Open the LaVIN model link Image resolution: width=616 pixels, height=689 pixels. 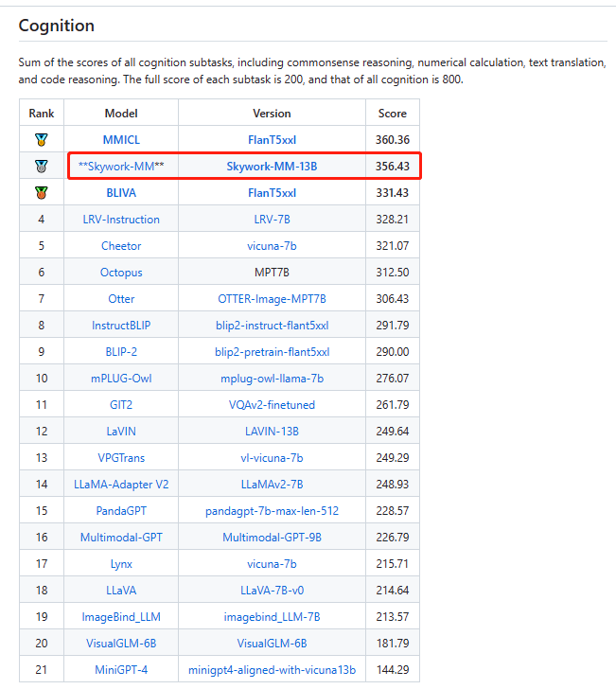[121, 431]
